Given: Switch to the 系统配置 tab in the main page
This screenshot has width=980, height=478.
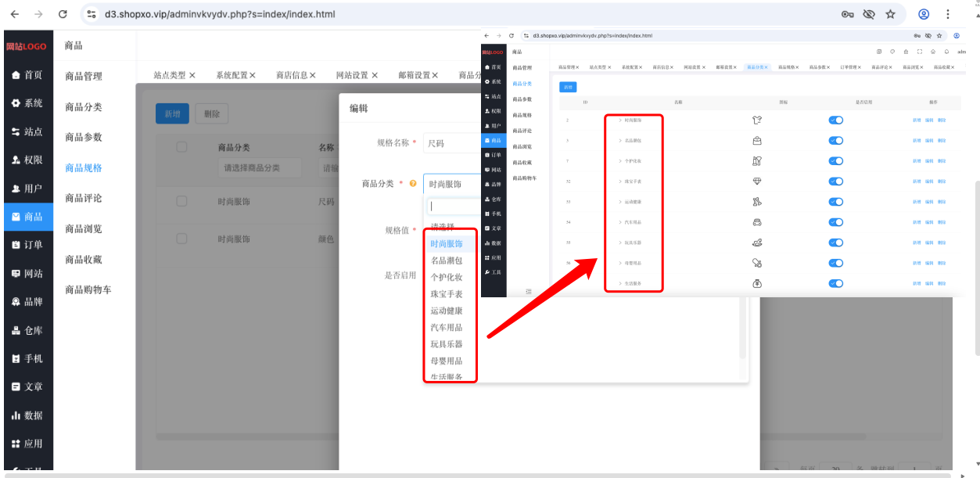Looking at the screenshot, I should click(232, 75).
